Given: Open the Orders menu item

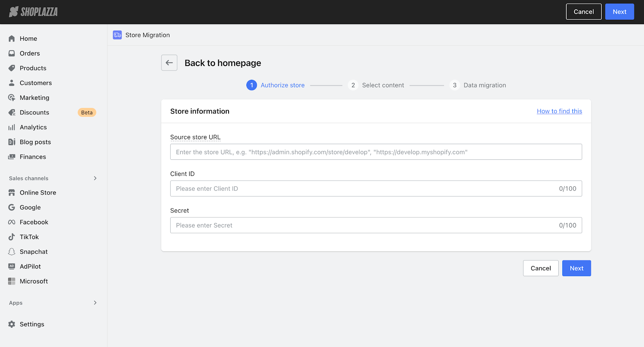Looking at the screenshot, I should (x=30, y=54).
